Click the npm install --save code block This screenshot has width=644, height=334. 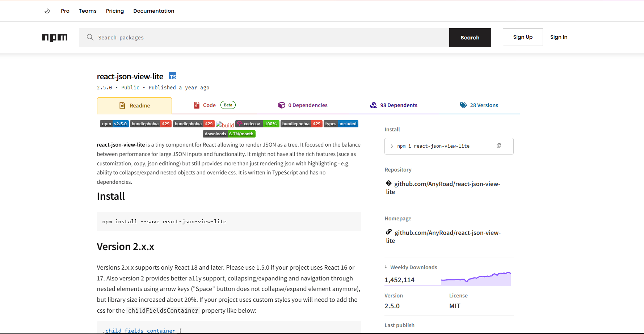pyautogui.click(x=229, y=221)
